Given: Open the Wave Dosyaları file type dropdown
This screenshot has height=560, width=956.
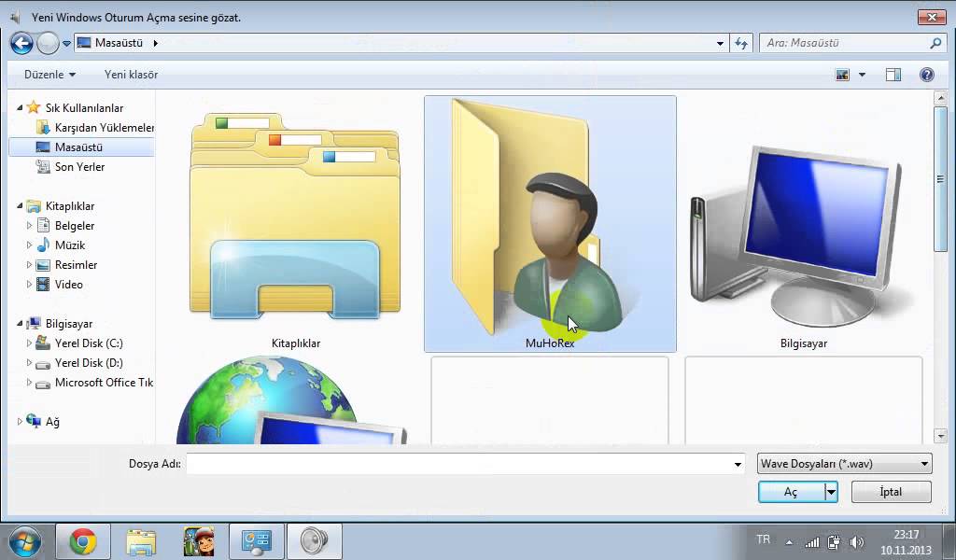Looking at the screenshot, I should coord(844,464).
